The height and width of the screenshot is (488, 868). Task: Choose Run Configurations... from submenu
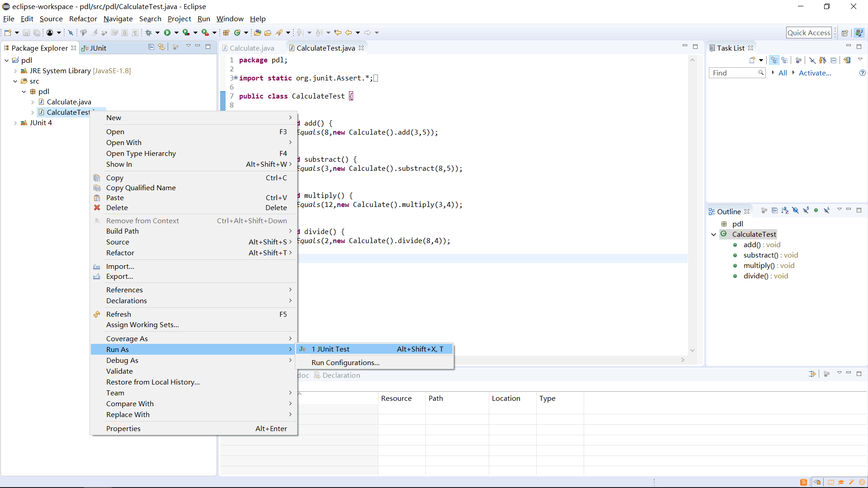375,363
